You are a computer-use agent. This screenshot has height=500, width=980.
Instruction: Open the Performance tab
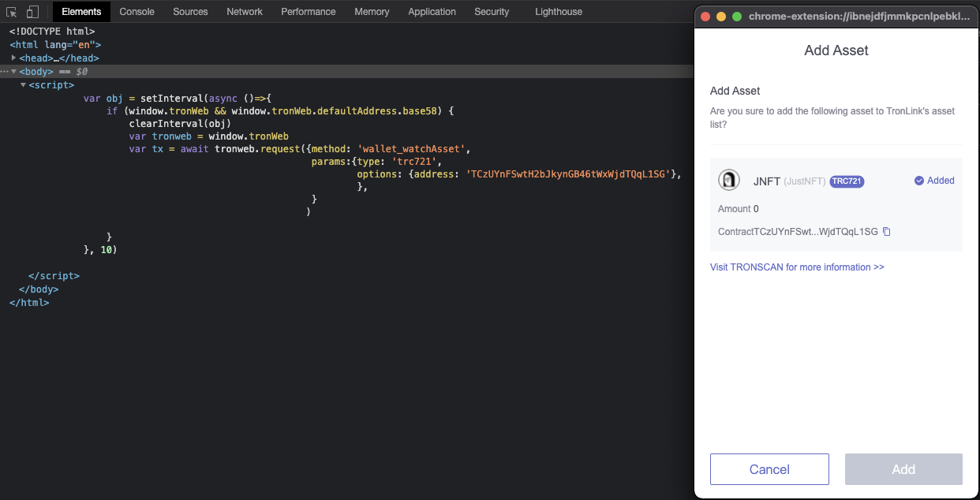[309, 12]
